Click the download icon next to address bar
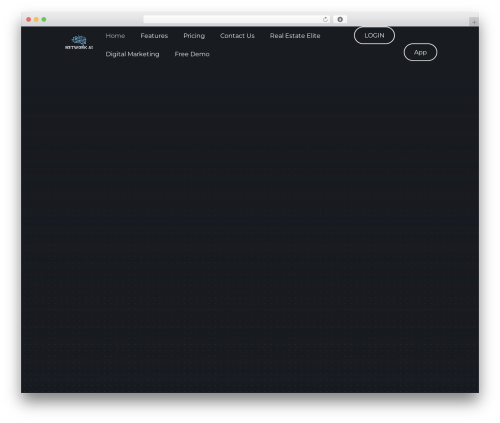500x423 pixels. tap(340, 19)
